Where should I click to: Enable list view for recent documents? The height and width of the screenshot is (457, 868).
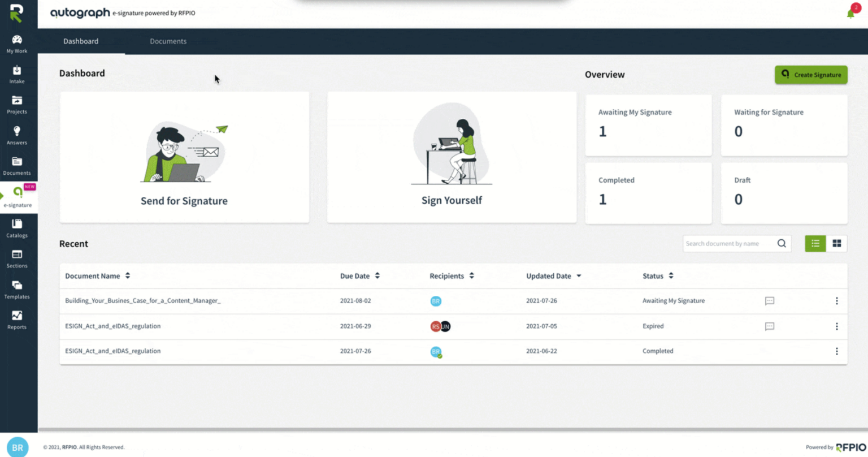tap(815, 243)
